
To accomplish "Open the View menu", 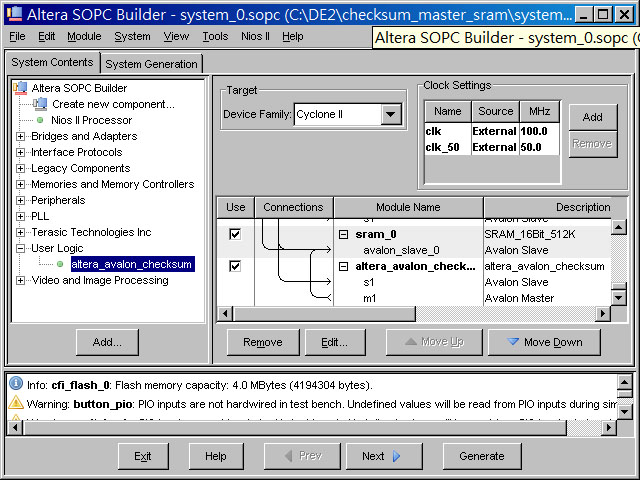I will [x=176, y=37].
